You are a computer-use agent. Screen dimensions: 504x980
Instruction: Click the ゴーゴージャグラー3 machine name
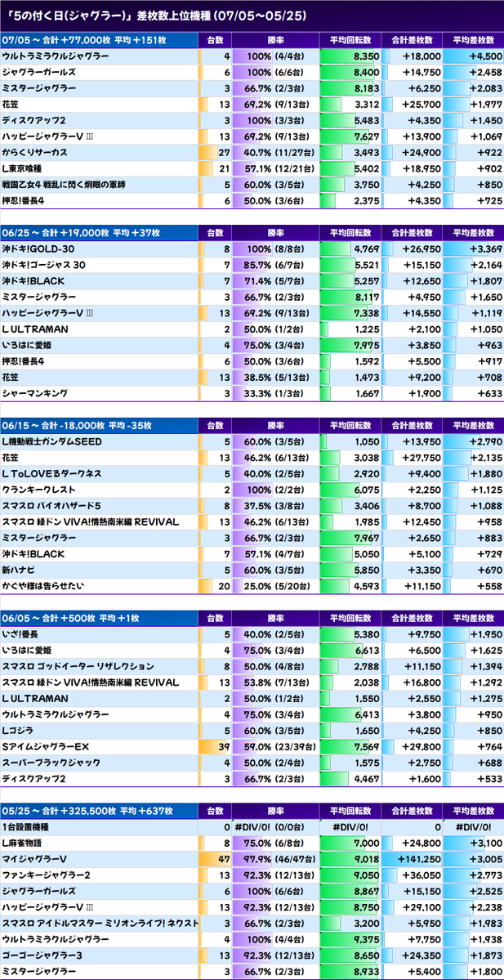(43, 955)
